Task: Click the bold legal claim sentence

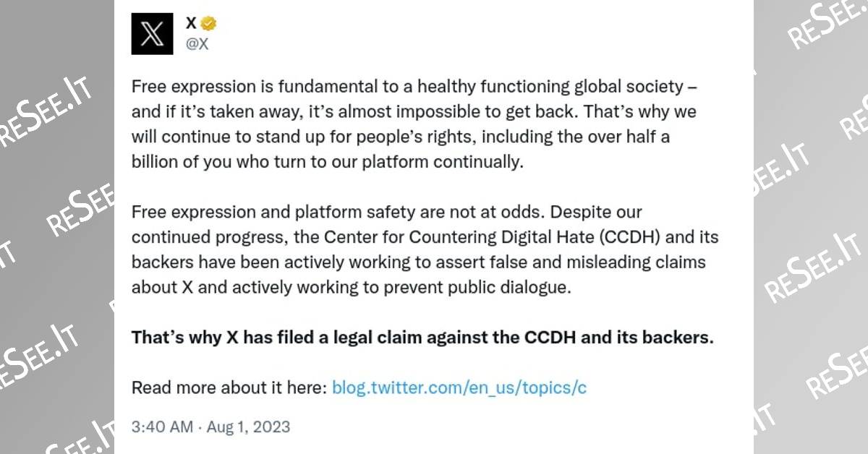Action: point(422,338)
